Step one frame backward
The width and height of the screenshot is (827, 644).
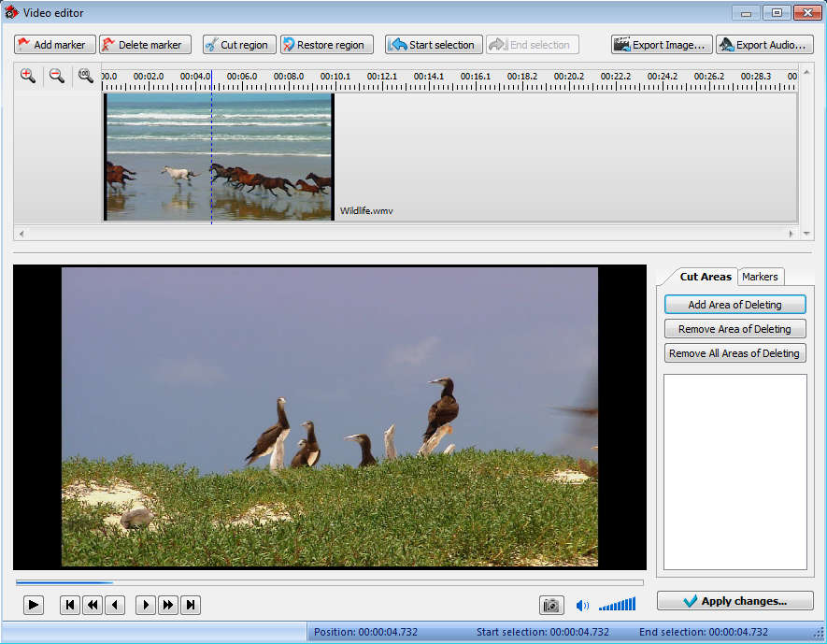[x=116, y=605]
